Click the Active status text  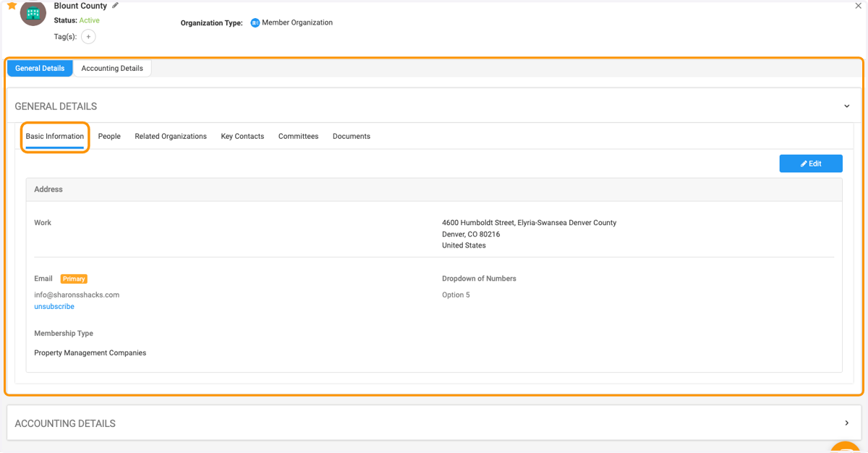[x=90, y=20]
